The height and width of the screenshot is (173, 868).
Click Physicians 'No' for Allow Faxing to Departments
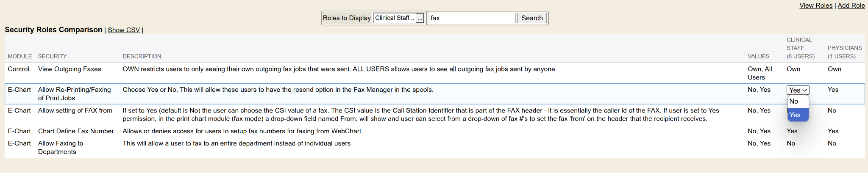(x=832, y=143)
